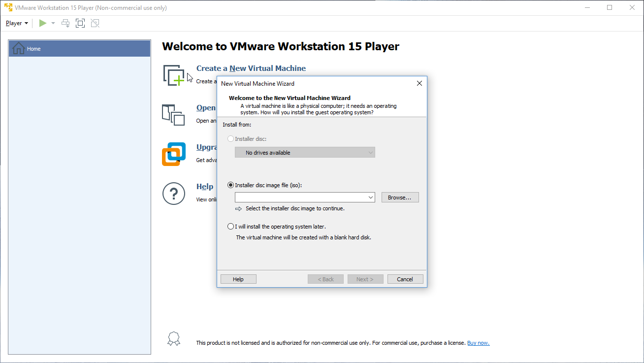Minimize the VMware Player window
The height and width of the screenshot is (363, 644).
[587, 7]
